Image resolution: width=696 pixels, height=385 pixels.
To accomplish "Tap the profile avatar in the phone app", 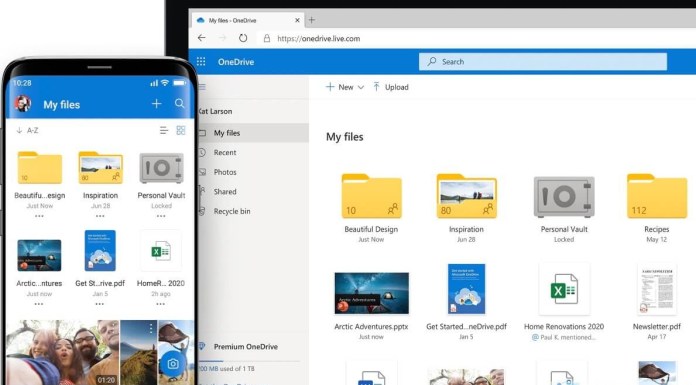I will point(23,104).
